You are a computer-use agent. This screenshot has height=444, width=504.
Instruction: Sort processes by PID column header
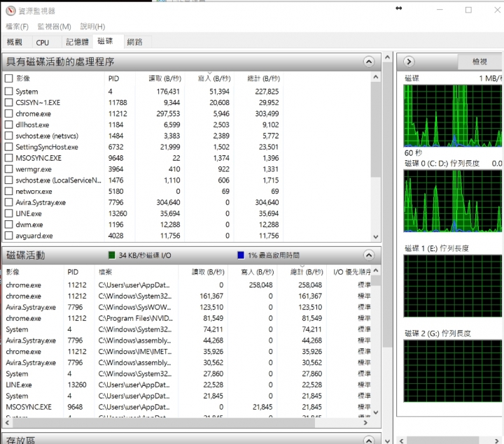120,78
